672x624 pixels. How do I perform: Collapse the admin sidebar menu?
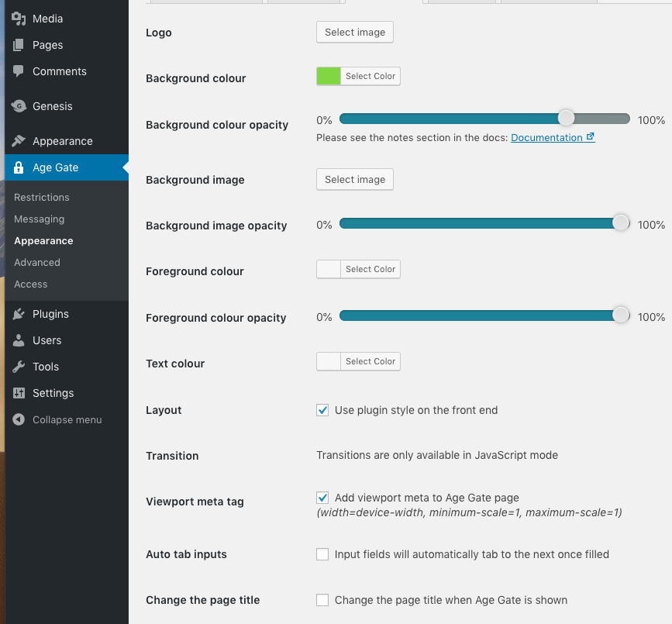[x=57, y=419]
